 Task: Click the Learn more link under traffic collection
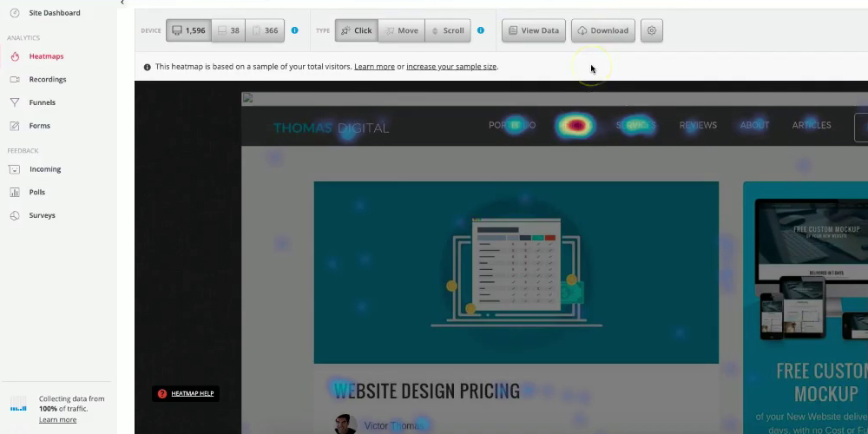(x=57, y=419)
